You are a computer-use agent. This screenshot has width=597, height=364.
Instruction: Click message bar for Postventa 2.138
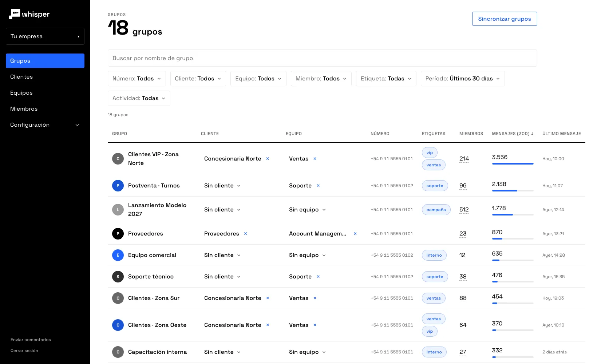pos(513,191)
